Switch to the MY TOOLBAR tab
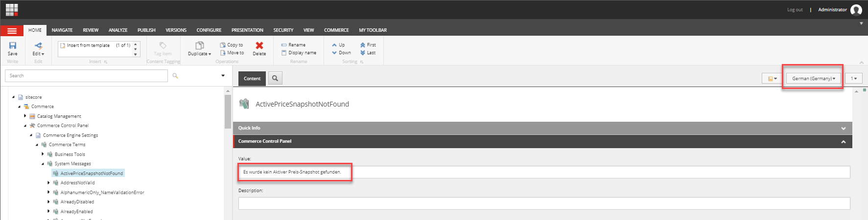This screenshot has width=868, height=220. pyautogui.click(x=373, y=30)
